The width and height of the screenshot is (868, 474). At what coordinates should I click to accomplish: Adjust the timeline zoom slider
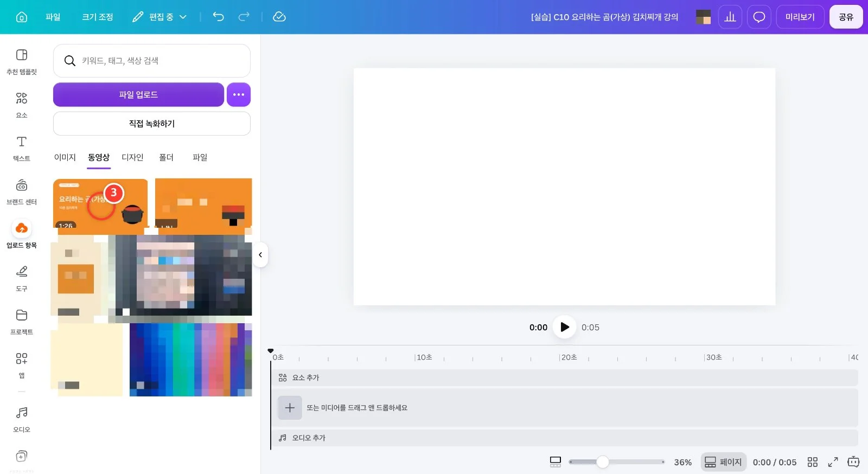click(602, 462)
